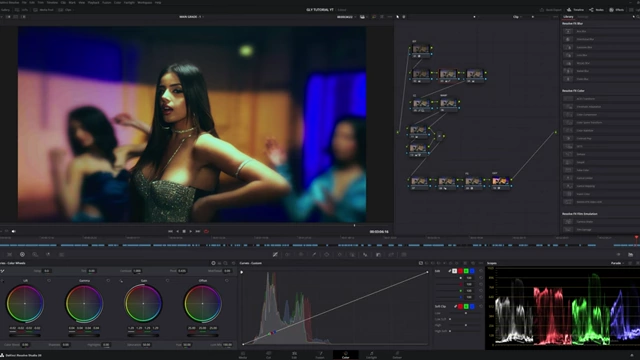This screenshot has height=360, width=640.
Task: Stop playback in the viewer
Action: click(x=184, y=231)
